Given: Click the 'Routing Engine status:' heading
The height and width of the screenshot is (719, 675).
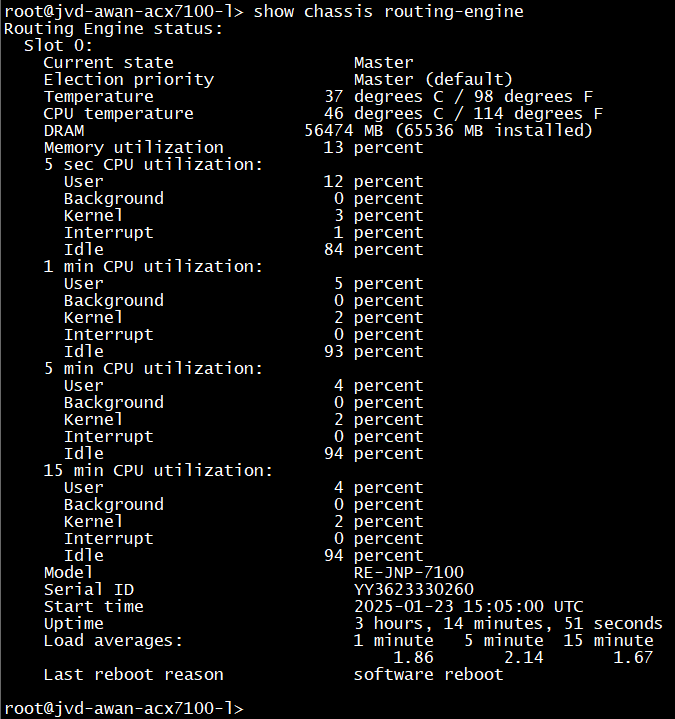Looking at the screenshot, I should pyautogui.click(x=113, y=28).
